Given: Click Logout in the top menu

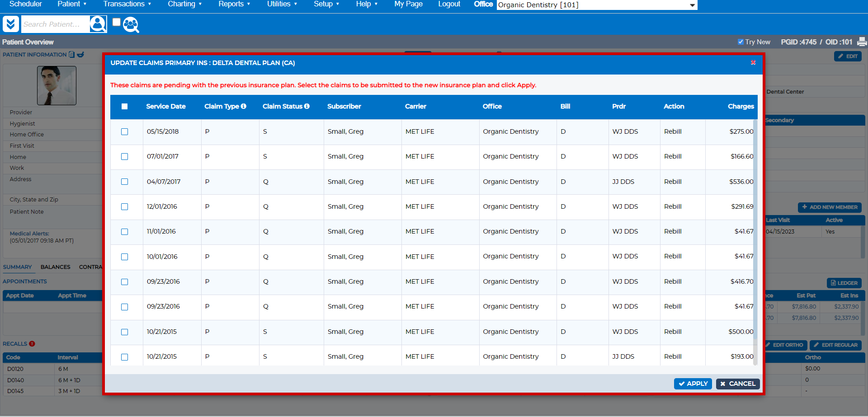Looking at the screenshot, I should pyautogui.click(x=449, y=4).
